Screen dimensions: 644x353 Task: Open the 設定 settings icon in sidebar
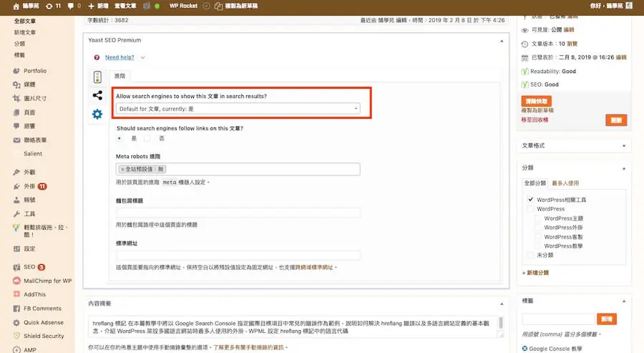click(x=16, y=248)
